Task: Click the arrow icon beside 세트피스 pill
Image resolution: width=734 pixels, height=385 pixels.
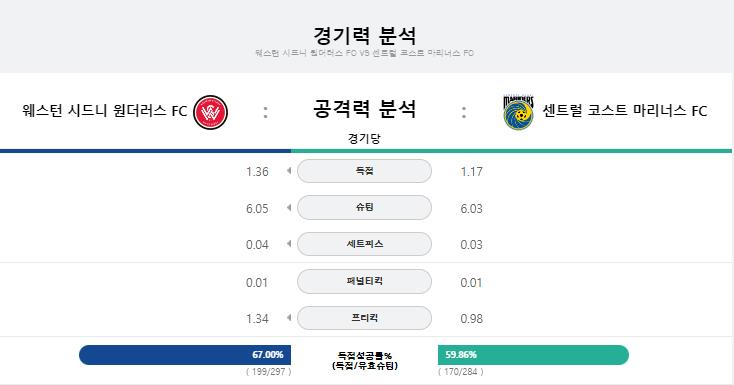Action: [x=289, y=244]
